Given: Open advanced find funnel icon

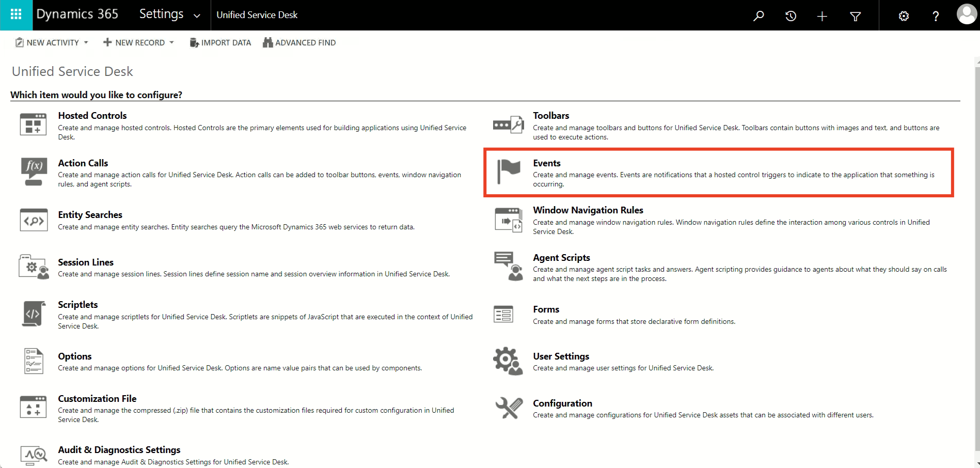Looking at the screenshot, I should pos(855,17).
